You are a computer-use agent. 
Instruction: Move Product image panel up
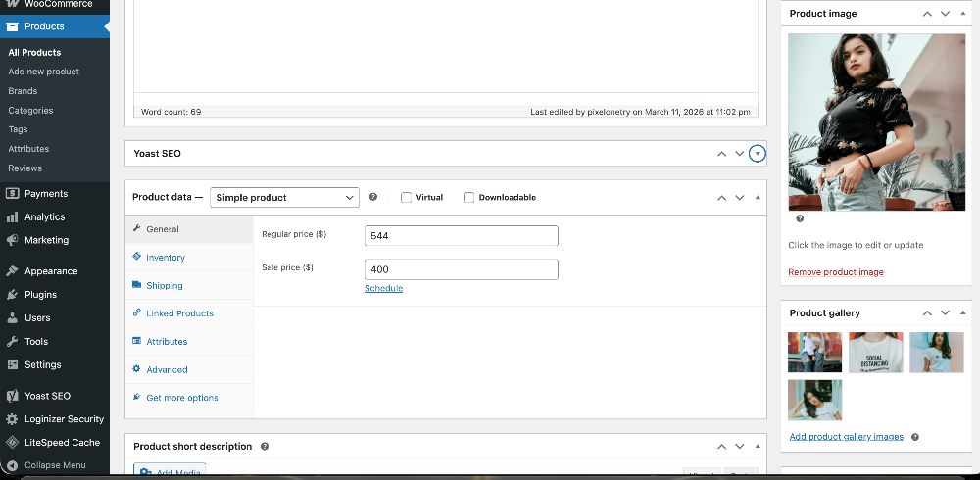point(927,14)
